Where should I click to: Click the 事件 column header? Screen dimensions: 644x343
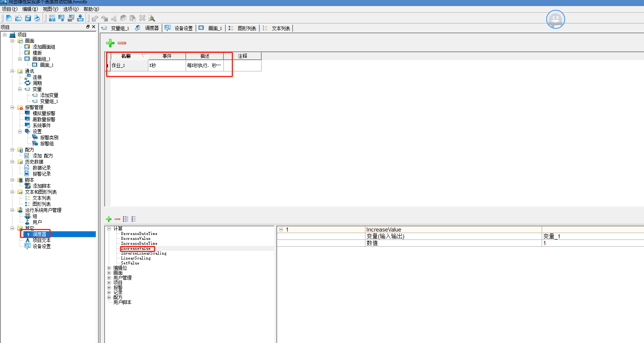coord(167,56)
